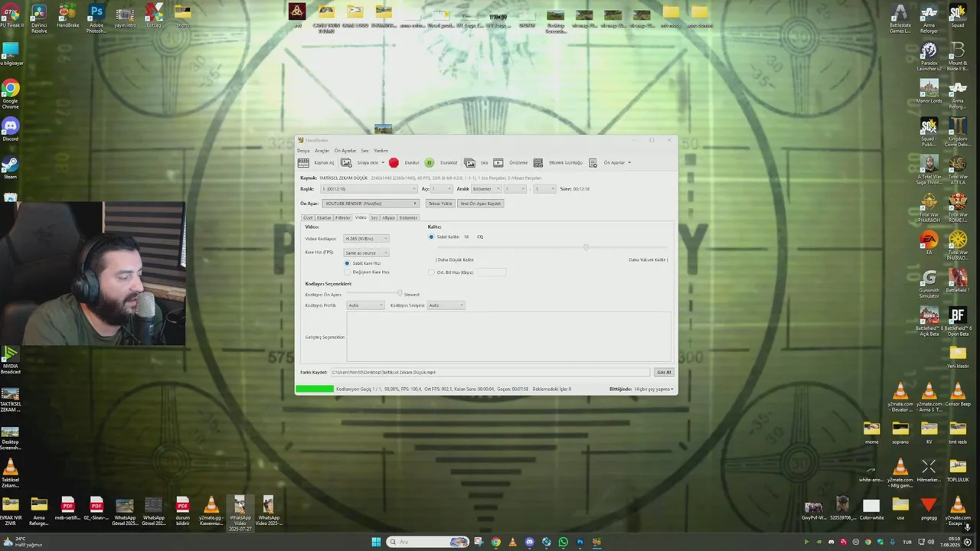
Task: Open the Açı angle dropdown
Action: pos(442,189)
